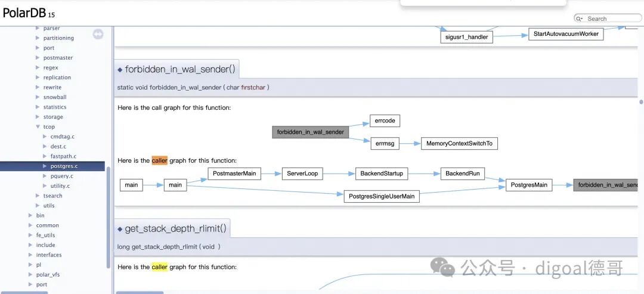
Task: Click the sigusr1_handler graph node
Action: point(466,37)
